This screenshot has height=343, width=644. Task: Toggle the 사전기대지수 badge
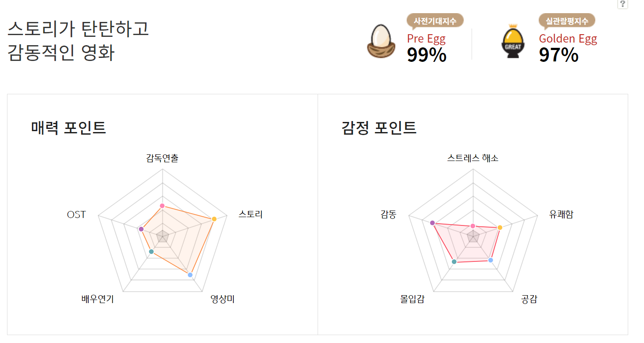[x=433, y=20]
